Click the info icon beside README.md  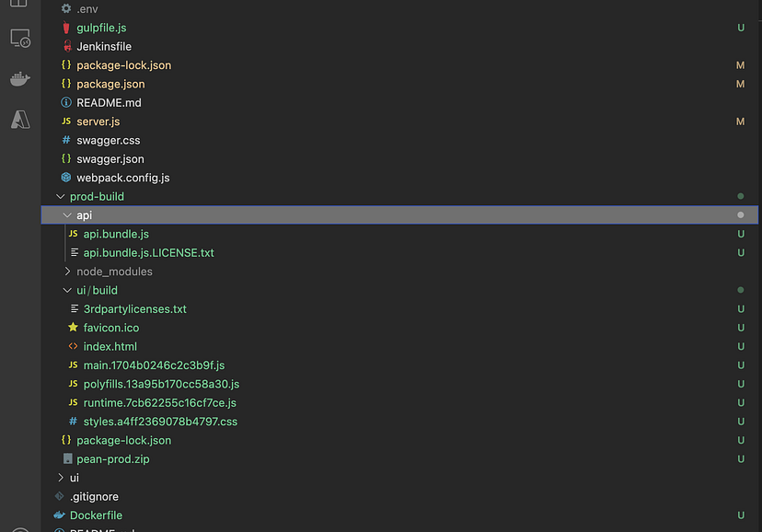pos(64,102)
